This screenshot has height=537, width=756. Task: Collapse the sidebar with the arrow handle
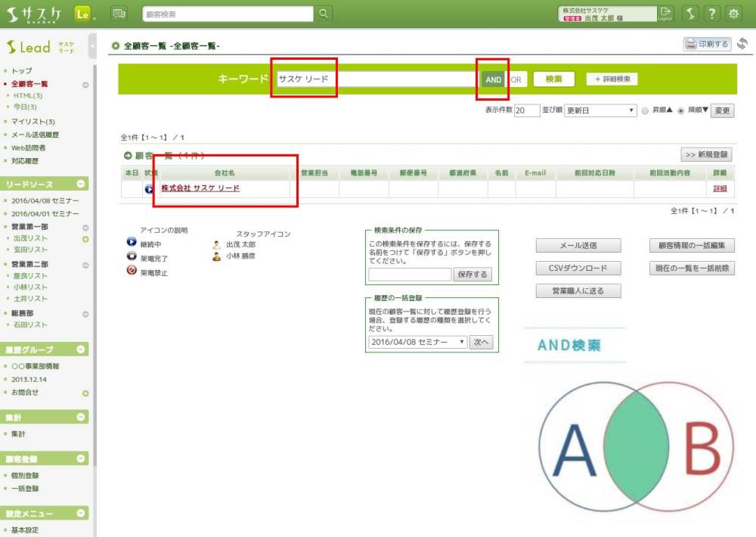(x=92, y=46)
